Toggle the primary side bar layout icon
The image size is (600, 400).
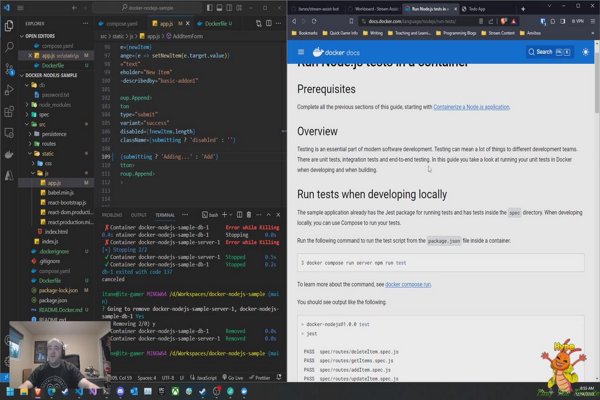tap(210, 8)
